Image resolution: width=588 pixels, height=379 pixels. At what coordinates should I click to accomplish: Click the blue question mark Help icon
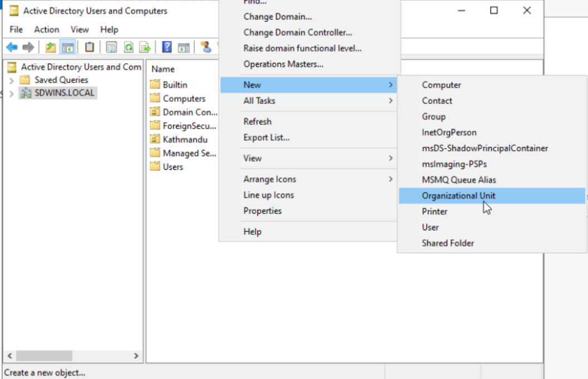tap(167, 47)
